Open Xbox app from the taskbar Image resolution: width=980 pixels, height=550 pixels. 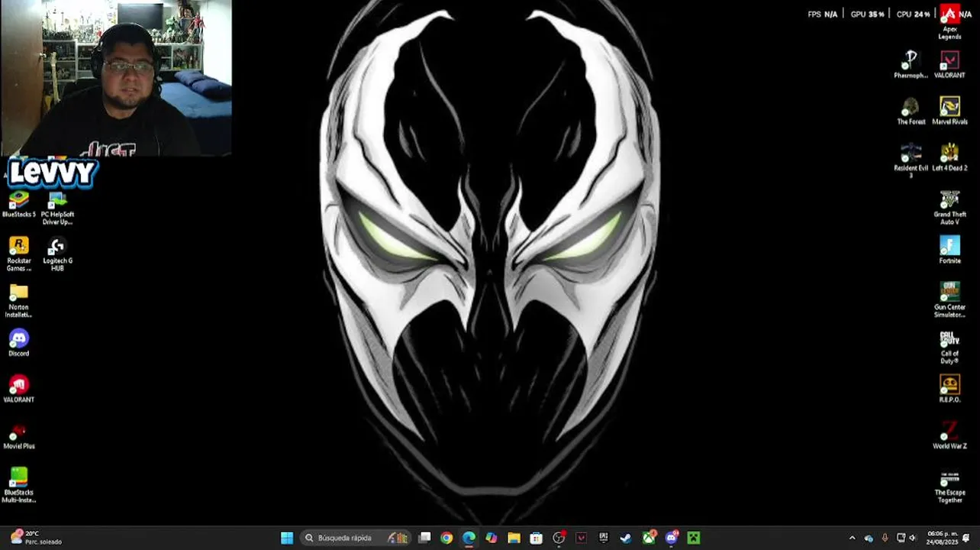coord(649,538)
